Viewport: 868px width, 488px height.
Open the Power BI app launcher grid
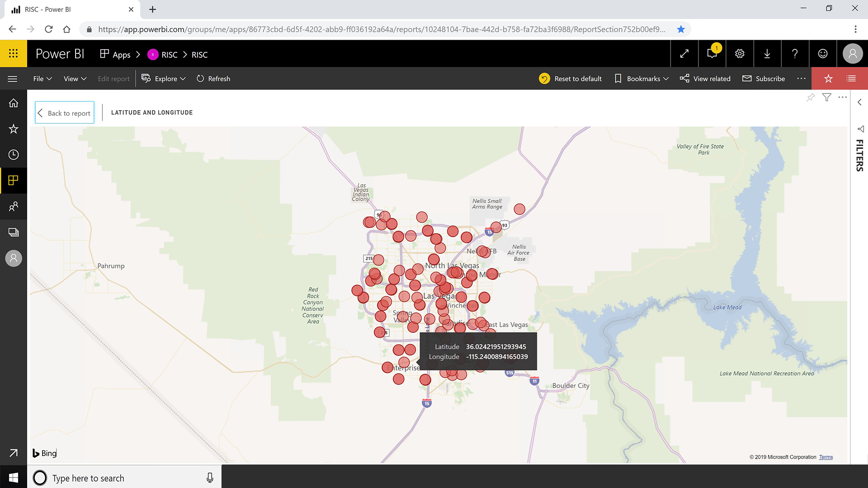coord(14,54)
